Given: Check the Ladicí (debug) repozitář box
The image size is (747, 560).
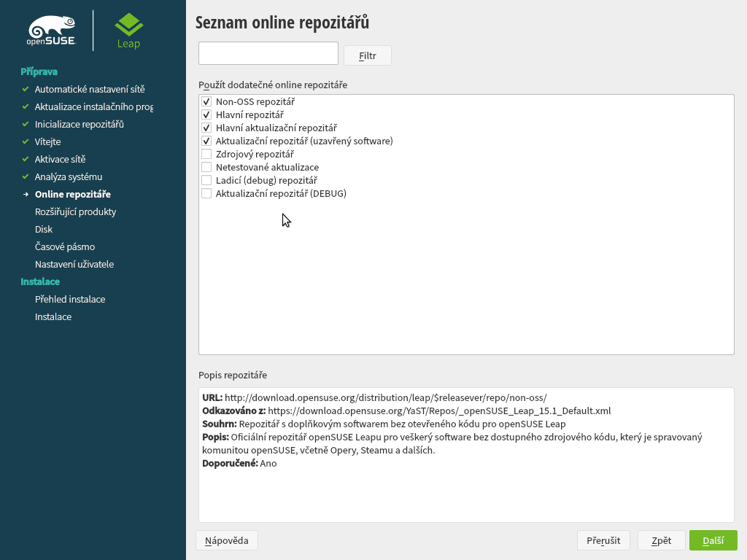Looking at the screenshot, I should click(x=206, y=180).
